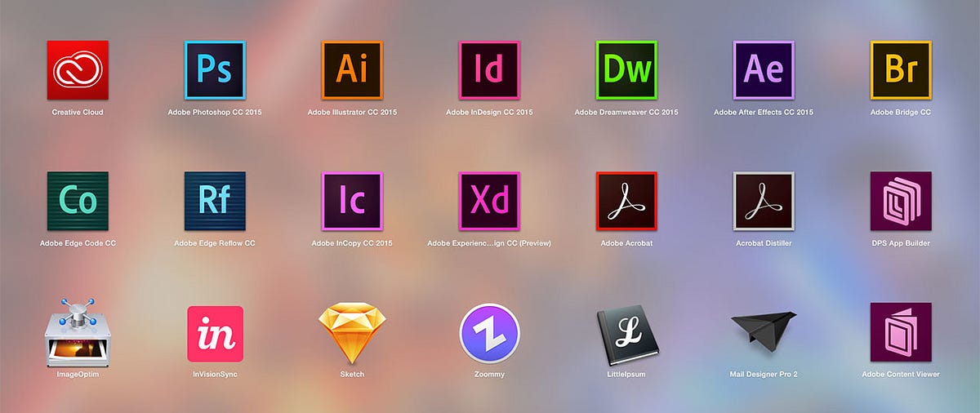Click the 'Adobe Bridge CC' label
This screenshot has width=980, height=413.
point(901,112)
